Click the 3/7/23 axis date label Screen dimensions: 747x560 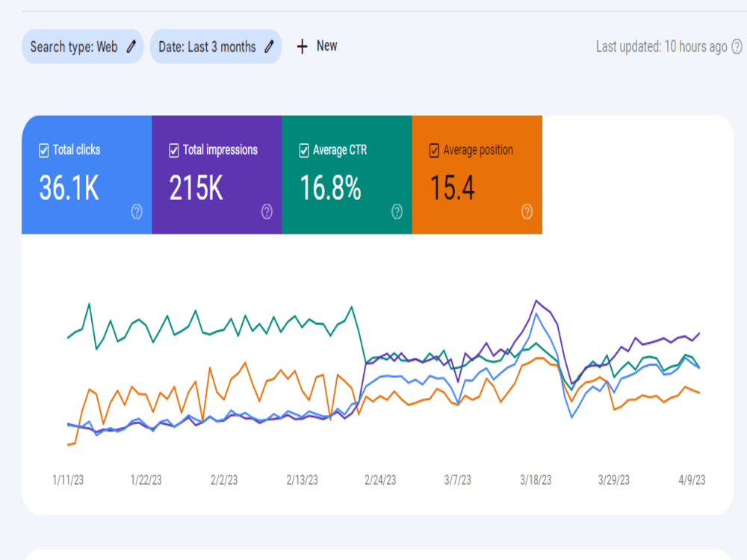pos(458,480)
